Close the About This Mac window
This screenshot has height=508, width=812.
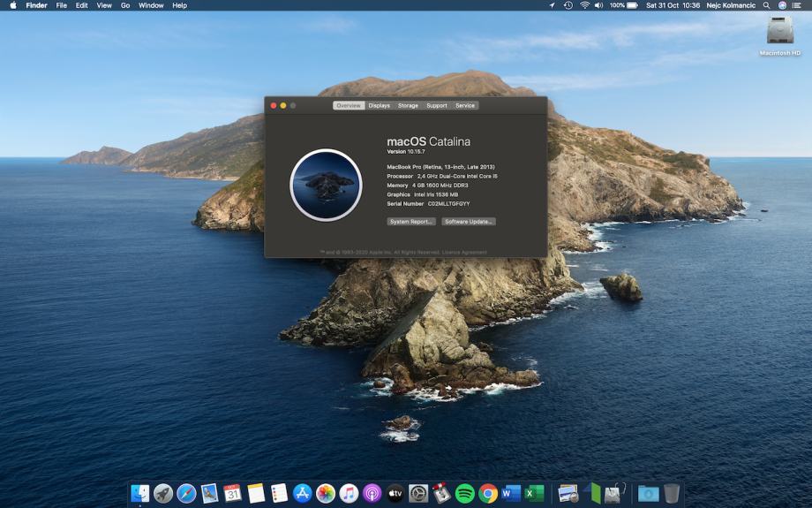coord(274,105)
